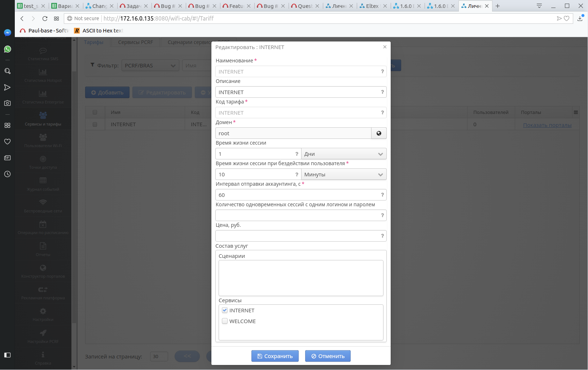Open Messenger in the Opera sidebar

pos(7,33)
